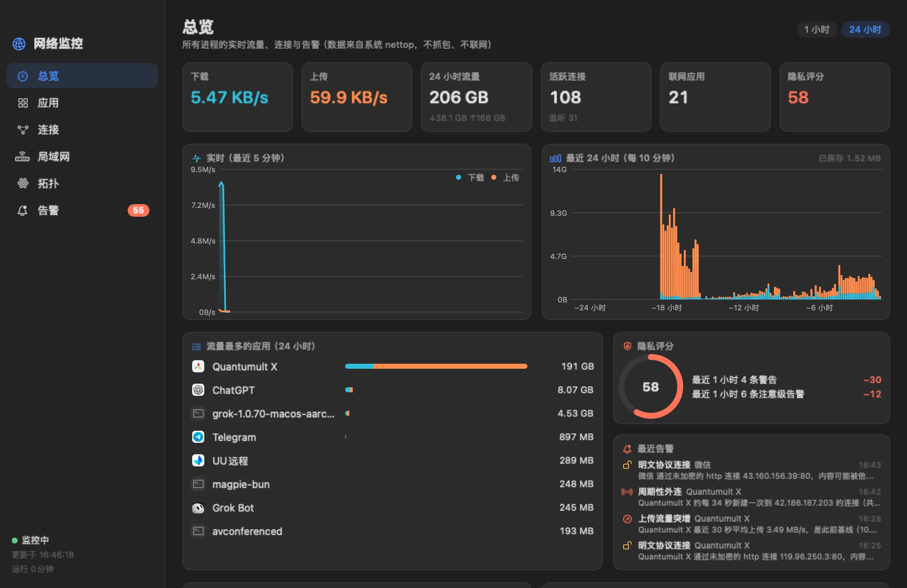
Task: Click the 最近告警 bell icon in panel header
Action: click(x=627, y=449)
